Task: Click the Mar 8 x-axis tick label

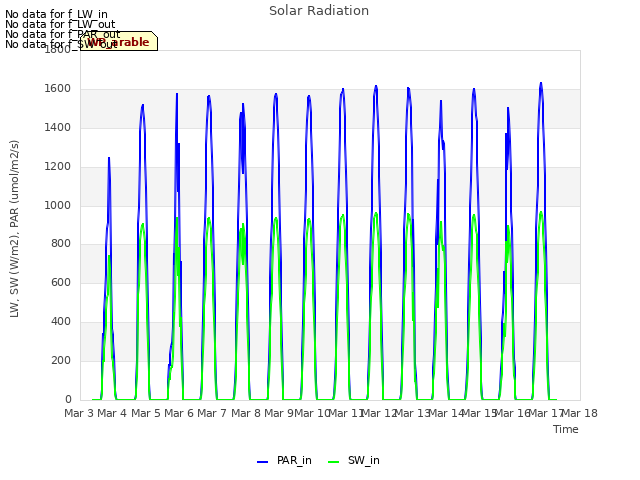Action: point(246,413)
